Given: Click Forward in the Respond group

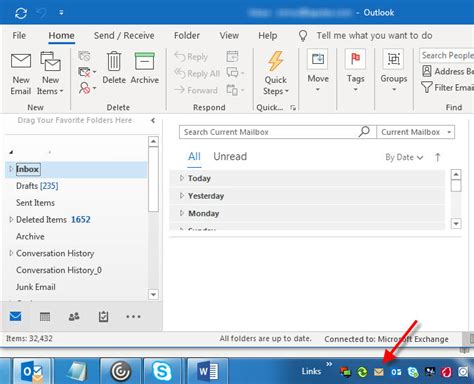Looking at the screenshot, I should (x=196, y=90).
